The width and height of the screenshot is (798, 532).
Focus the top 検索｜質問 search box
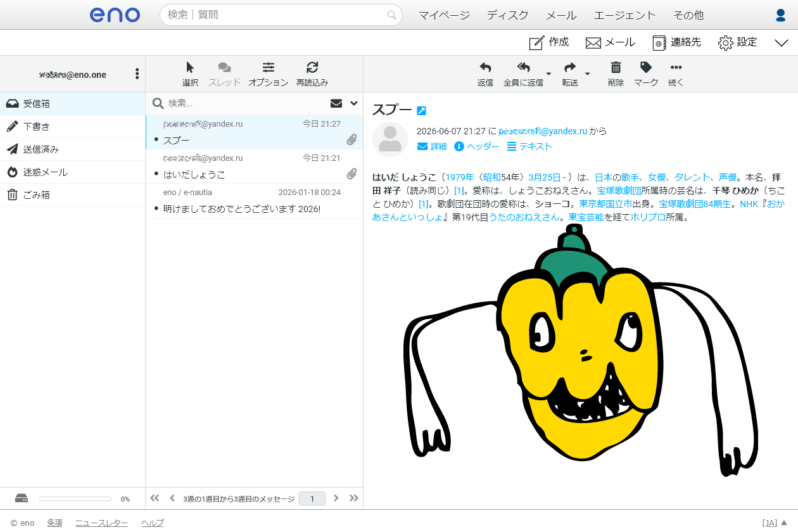point(281,15)
